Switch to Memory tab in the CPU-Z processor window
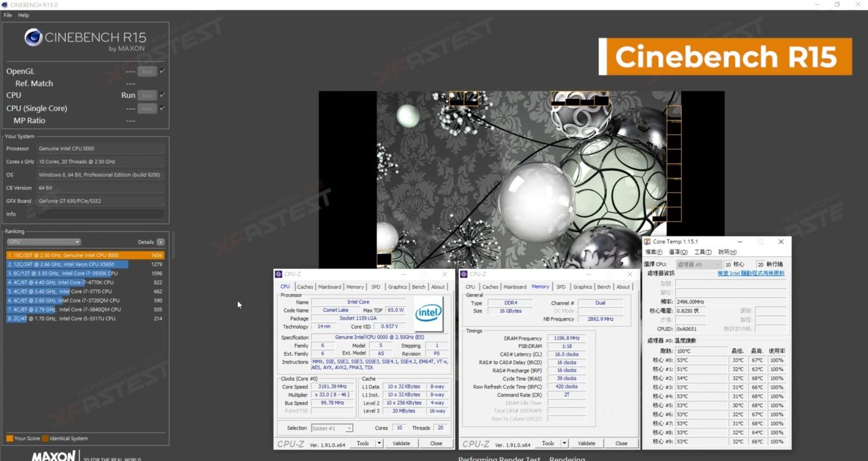The width and height of the screenshot is (868, 461). [x=355, y=287]
